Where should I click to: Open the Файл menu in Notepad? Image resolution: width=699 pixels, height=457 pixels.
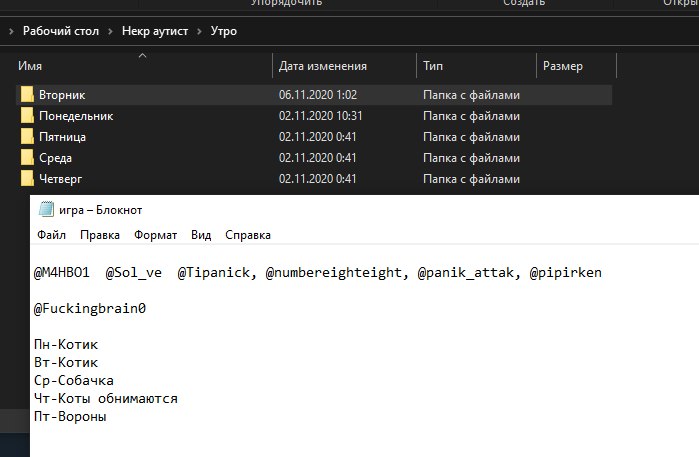[51, 235]
